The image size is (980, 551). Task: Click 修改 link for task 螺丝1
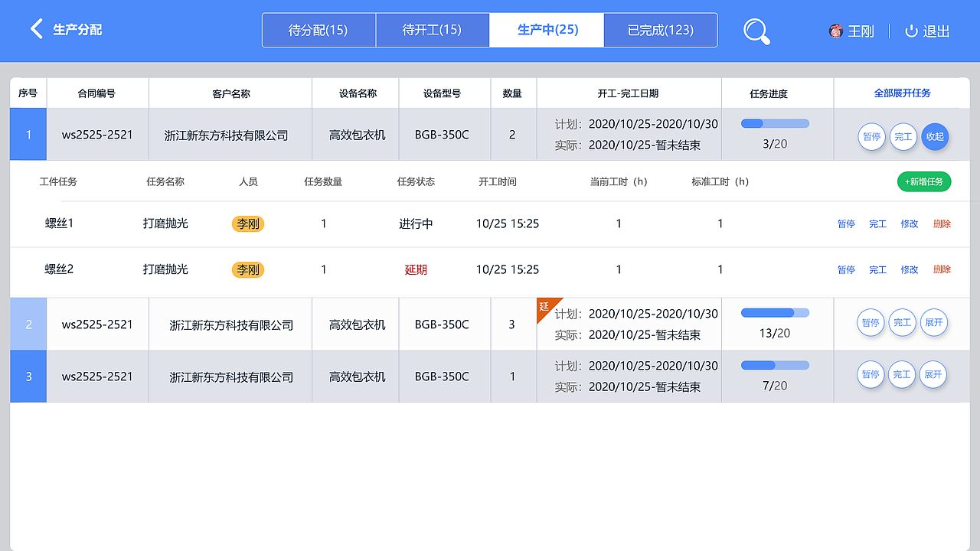pos(909,224)
